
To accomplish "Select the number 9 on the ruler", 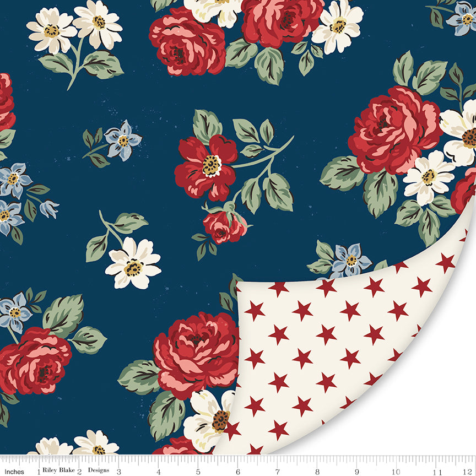I will (357, 472).
